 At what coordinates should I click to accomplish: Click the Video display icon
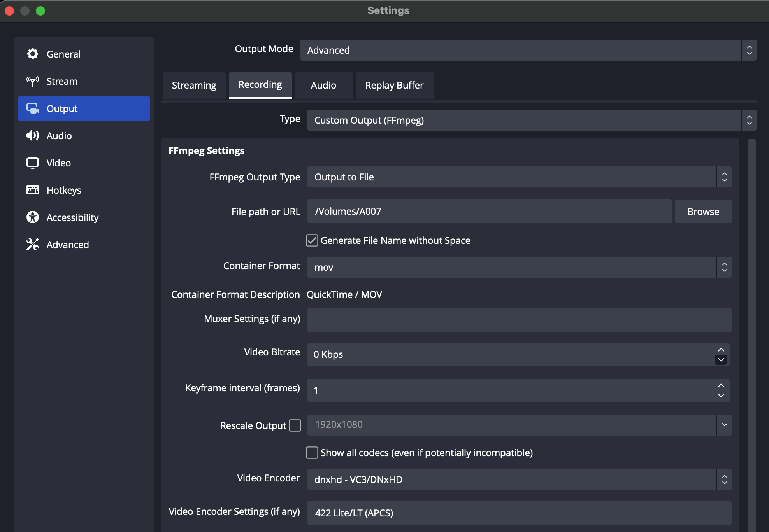(x=33, y=163)
